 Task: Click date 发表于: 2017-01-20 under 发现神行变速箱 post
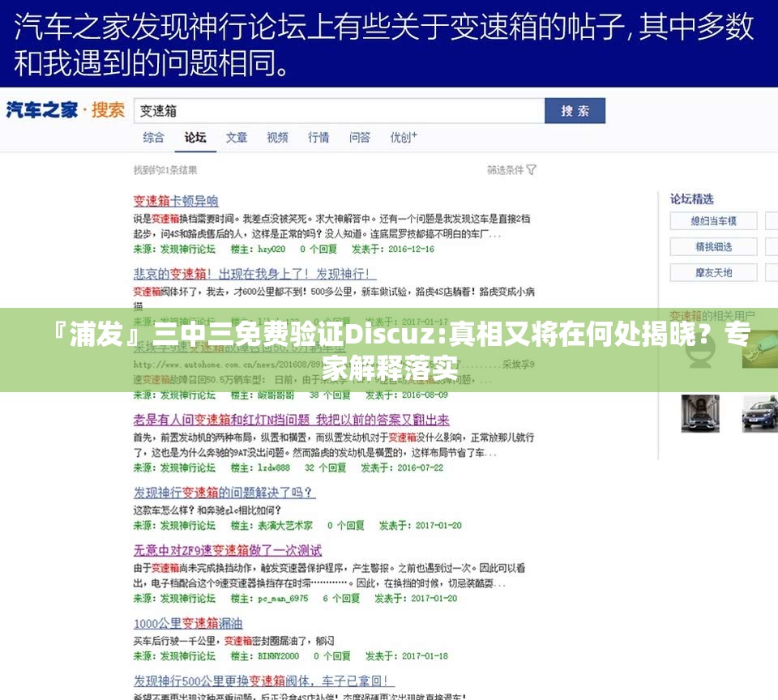[421, 525]
